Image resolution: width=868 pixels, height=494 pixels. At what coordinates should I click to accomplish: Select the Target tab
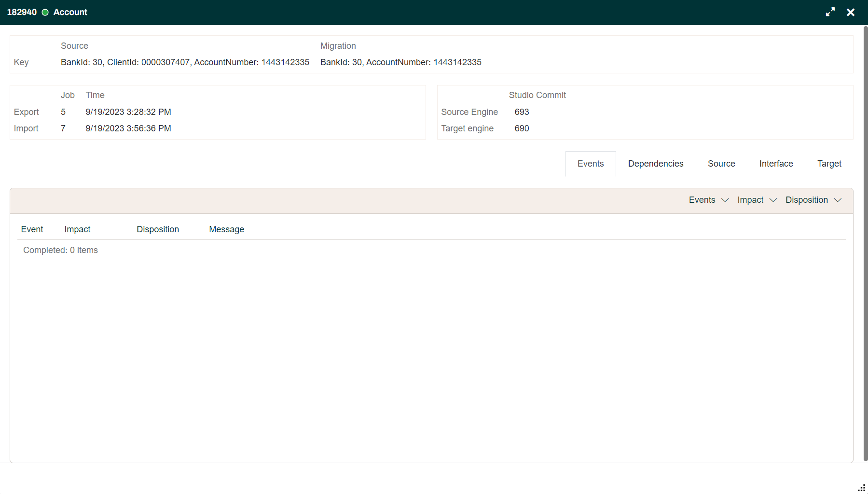[x=829, y=163]
